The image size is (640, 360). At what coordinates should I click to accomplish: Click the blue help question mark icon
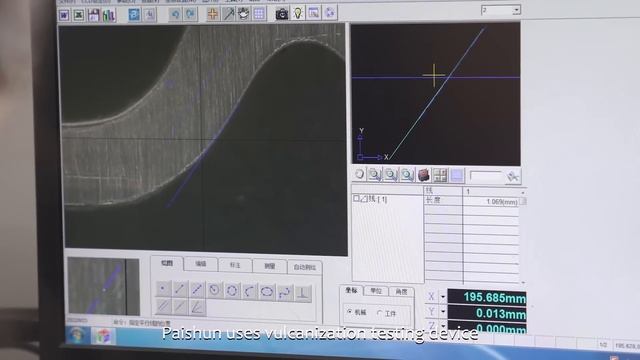point(134,15)
